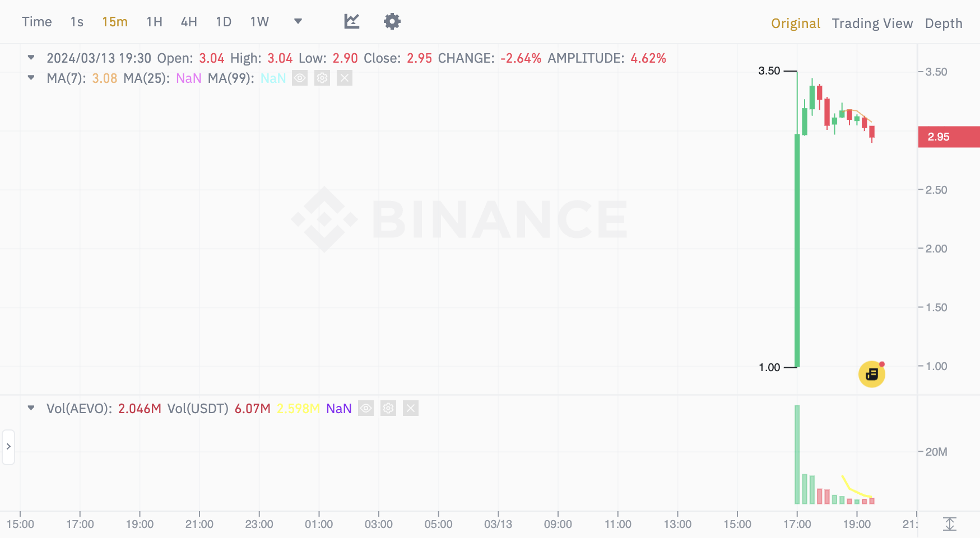Remove the MA indicator with X
The width and height of the screenshot is (980, 538).
(345, 78)
